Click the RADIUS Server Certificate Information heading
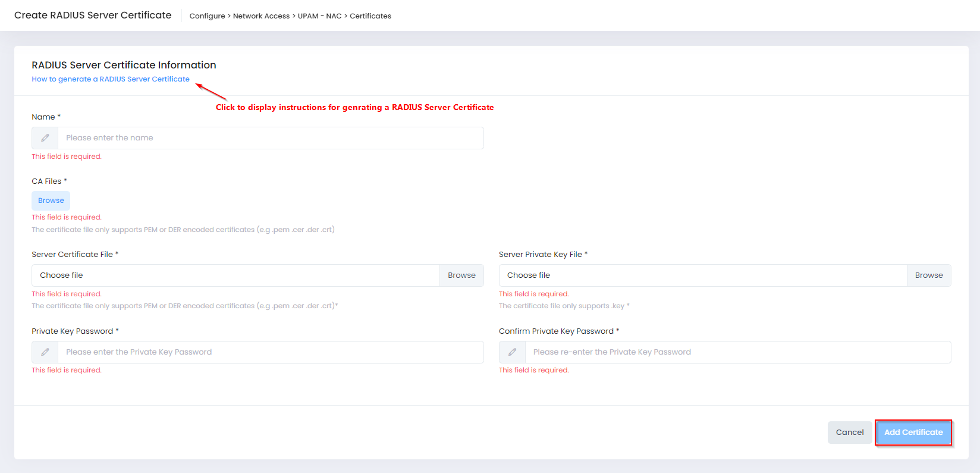 [x=124, y=65]
